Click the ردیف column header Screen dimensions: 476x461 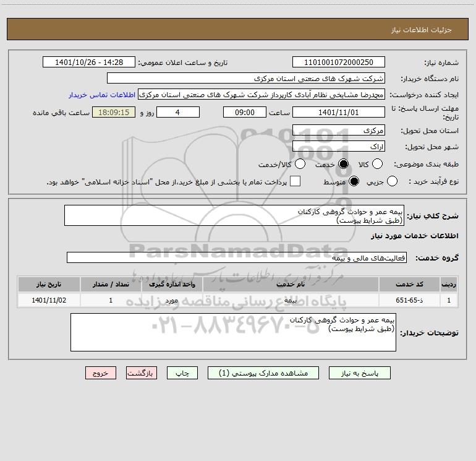click(449, 285)
